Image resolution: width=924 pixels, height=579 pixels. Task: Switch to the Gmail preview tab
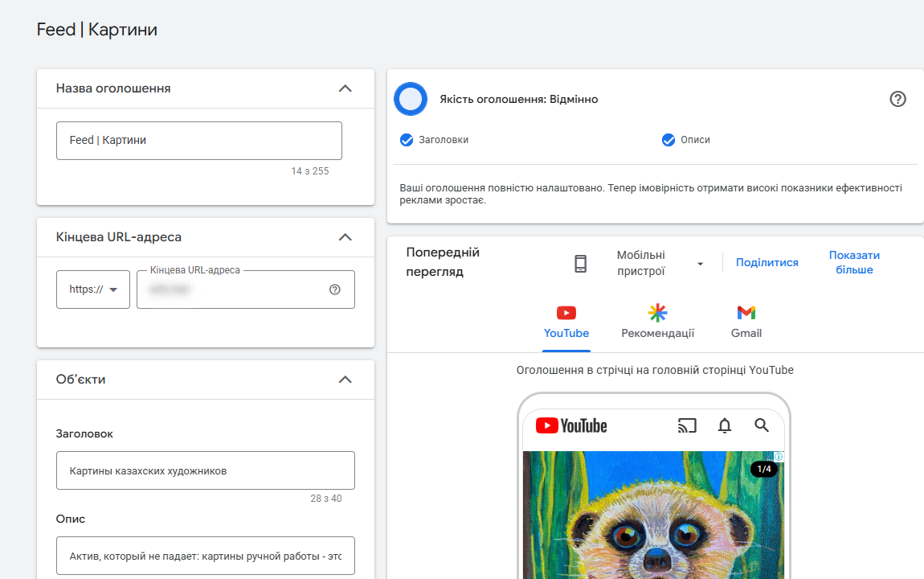click(746, 322)
